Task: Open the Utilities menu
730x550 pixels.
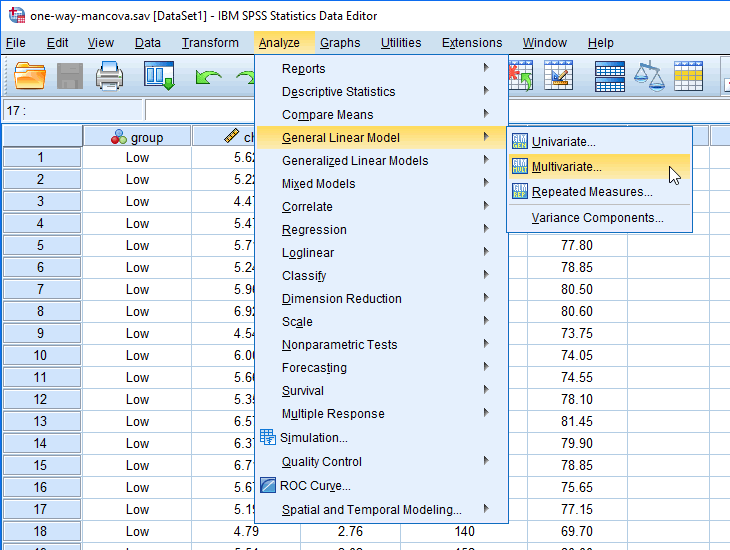Action: coord(401,43)
